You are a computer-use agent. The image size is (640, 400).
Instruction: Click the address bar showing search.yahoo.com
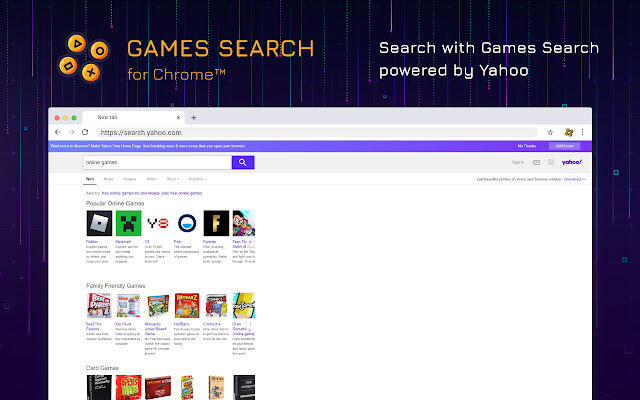click(x=317, y=132)
